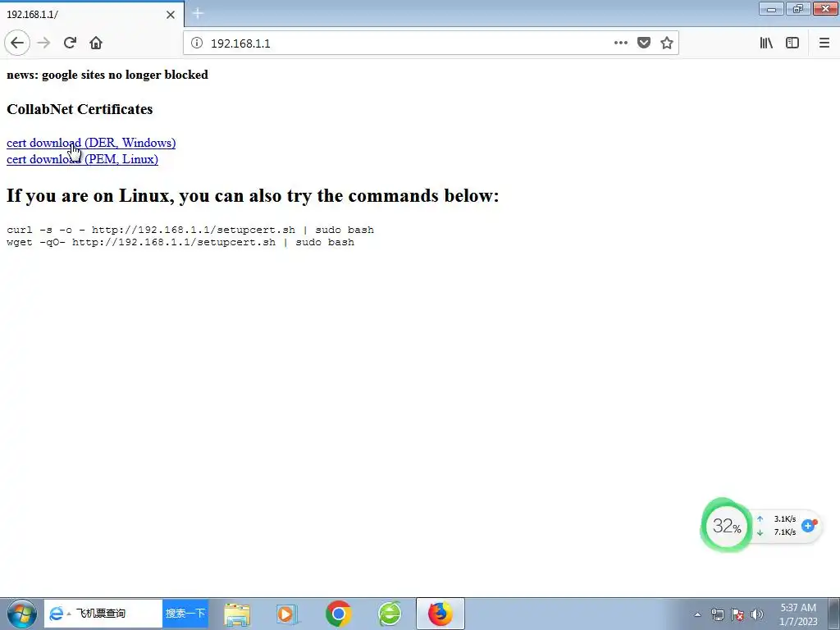Open File Explorer from the taskbar
The image size is (840, 630).
coord(237,614)
